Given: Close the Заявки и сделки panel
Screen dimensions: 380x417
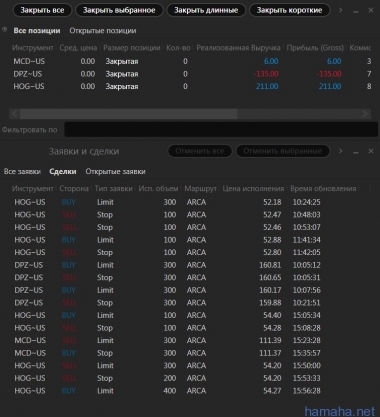Looking at the screenshot, I should coord(371,151).
